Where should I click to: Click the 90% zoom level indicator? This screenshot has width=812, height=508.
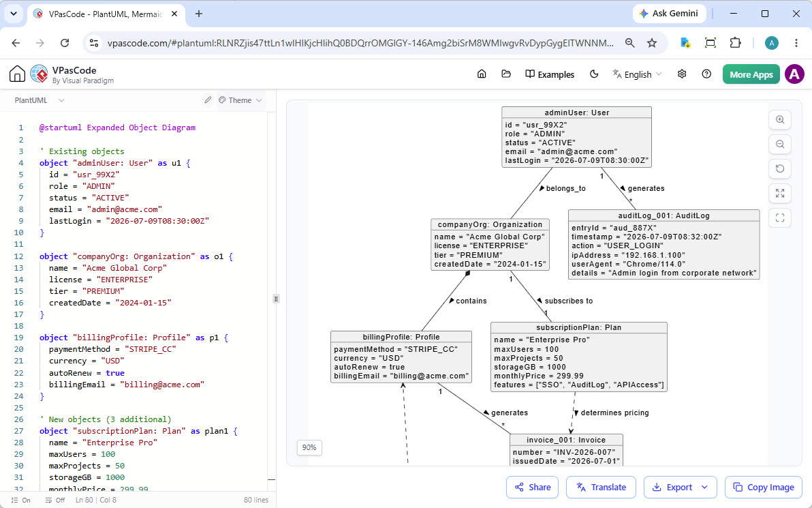click(309, 447)
